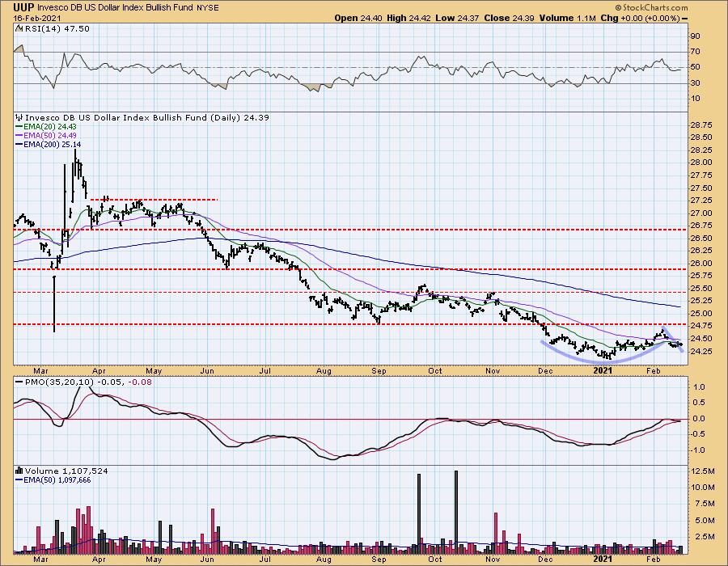Click the navy EMA(200) legend line

point(19,144)
